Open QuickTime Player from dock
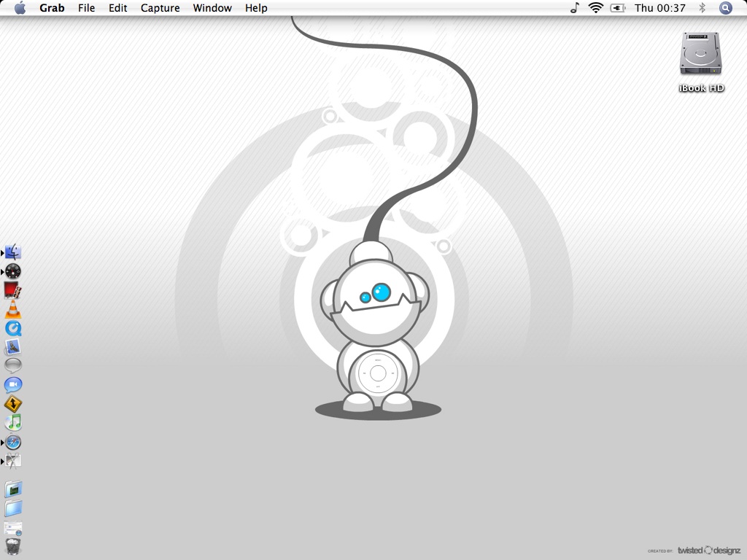747x560 pixels. tap(13, 328)
